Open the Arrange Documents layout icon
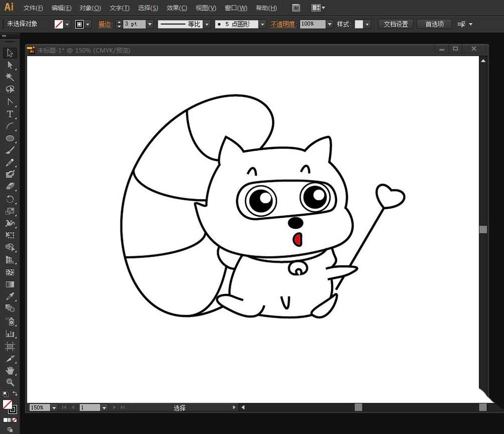 click(x=318, y=8)
